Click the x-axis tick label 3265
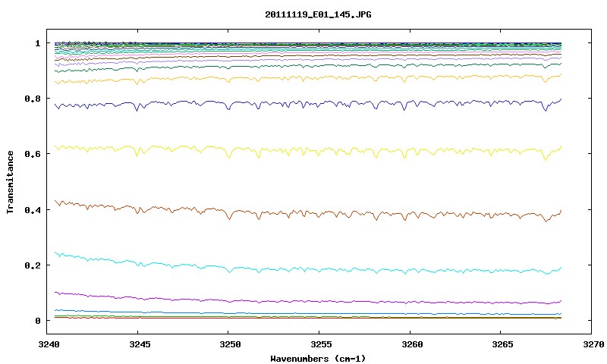This screenshot has width=607, height=364. pos(503,344)
